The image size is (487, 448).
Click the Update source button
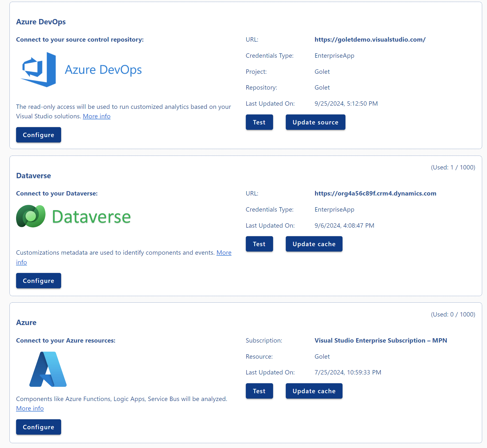[x=315, y=122]
